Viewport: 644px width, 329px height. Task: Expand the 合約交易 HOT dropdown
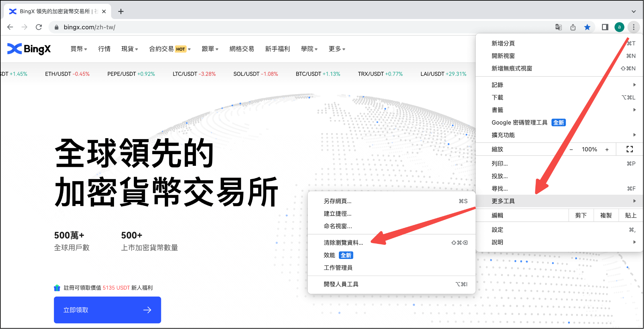click(x=170, y=49)
